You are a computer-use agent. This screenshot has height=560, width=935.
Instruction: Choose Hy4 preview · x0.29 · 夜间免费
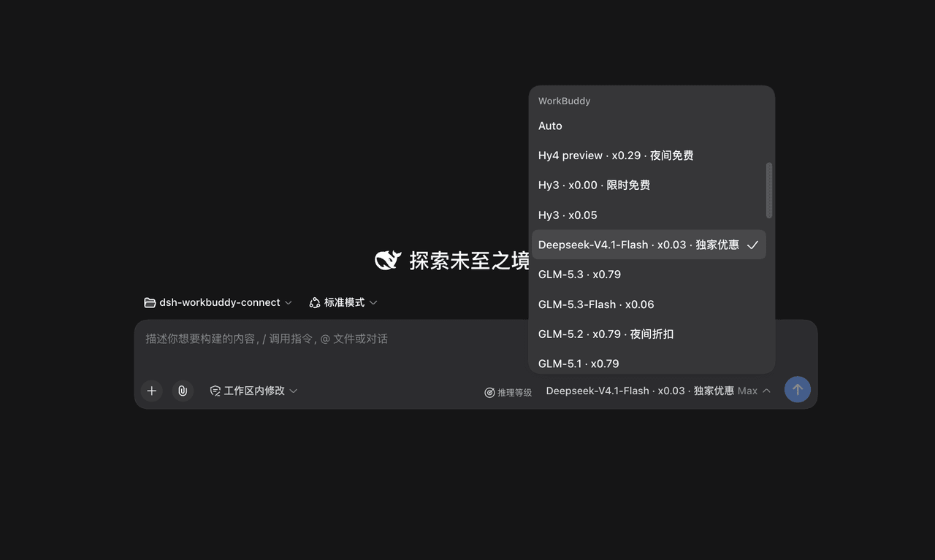[649, 156]
